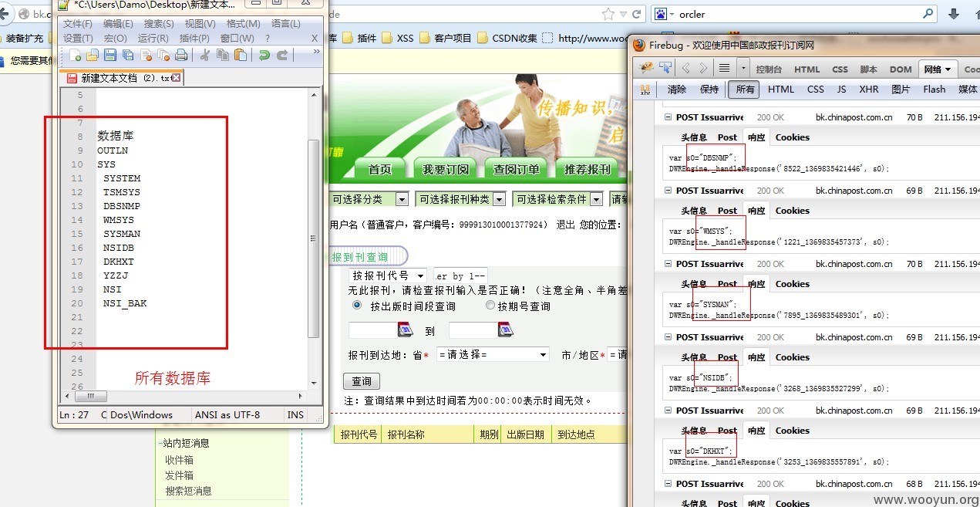Click the Firebug back arrow icon
The height and width of the screenshot is (507, 980).
[685, 69]
